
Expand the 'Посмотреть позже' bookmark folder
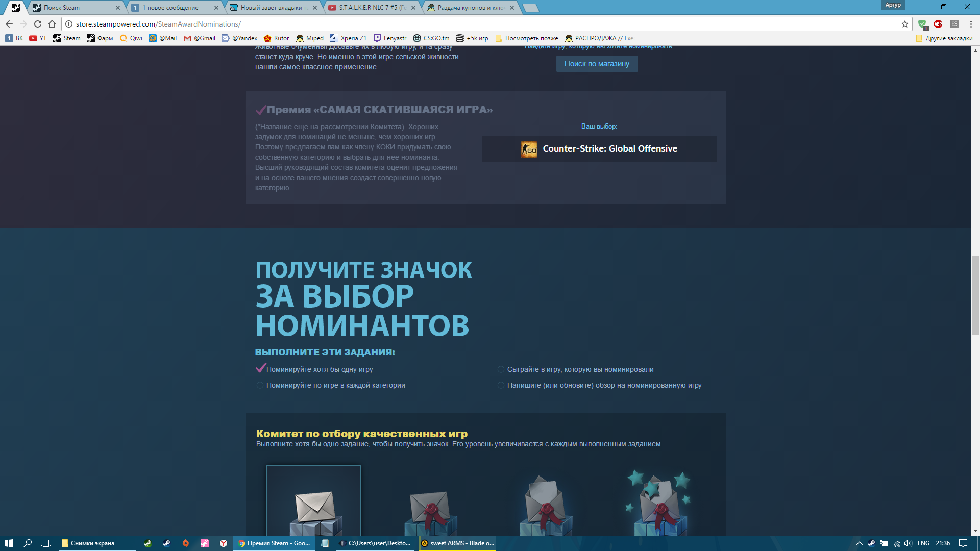(x=527, y=38)
